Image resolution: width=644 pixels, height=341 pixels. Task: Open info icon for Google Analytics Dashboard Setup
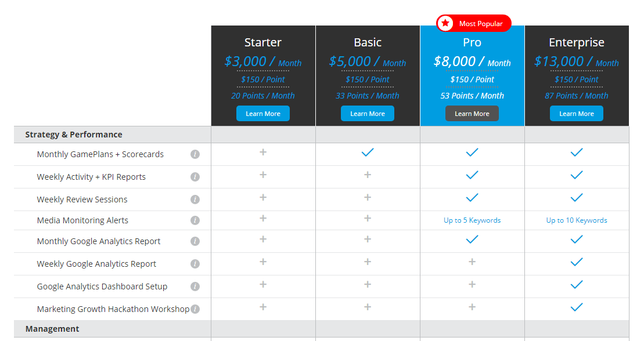pos(195,286)
